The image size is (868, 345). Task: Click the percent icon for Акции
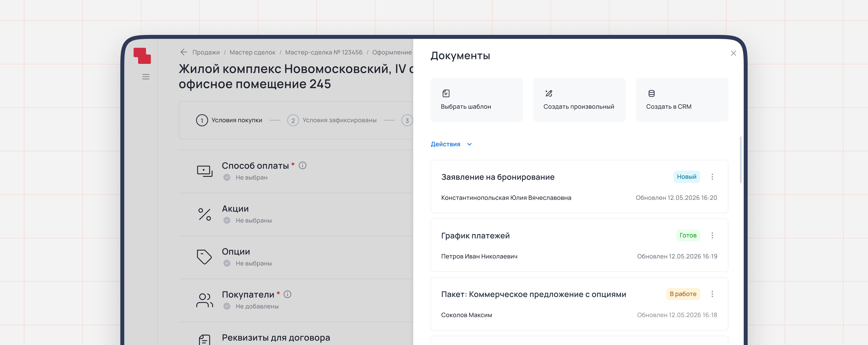tap(205, 214)
